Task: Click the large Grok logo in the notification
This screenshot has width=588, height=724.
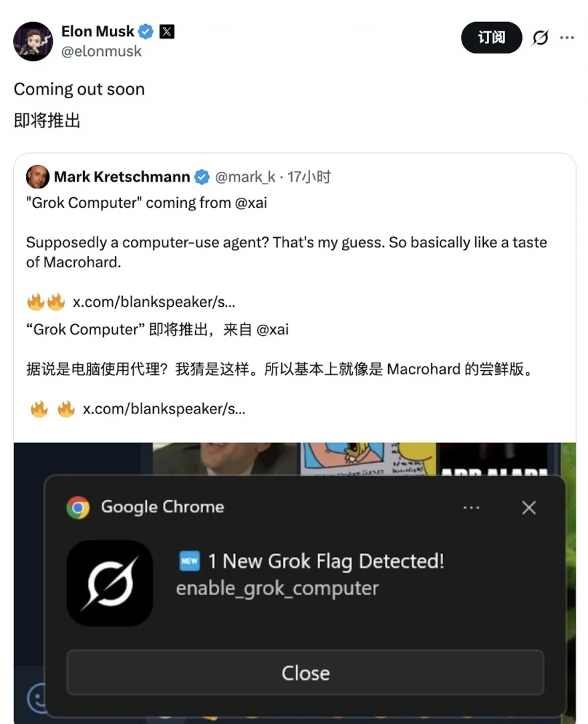Action: pyautogui.click(x=110, y=583)
